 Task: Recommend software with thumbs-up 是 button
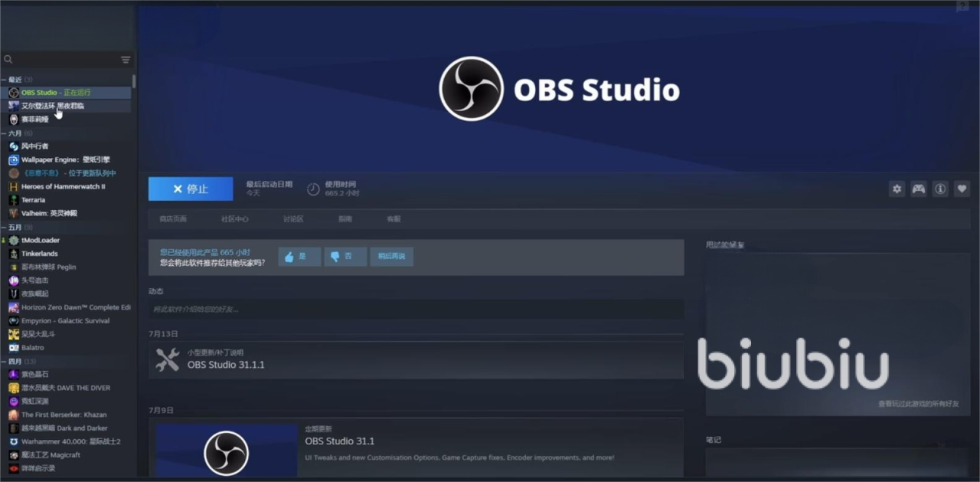coord(299,257)
